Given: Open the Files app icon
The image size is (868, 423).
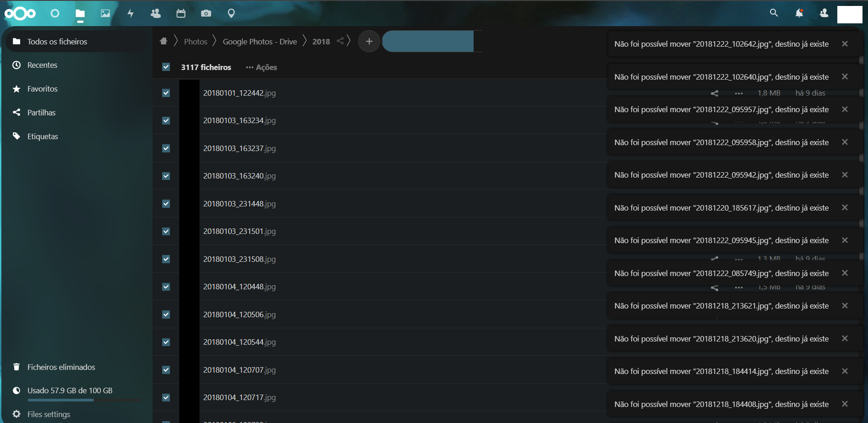Looking at the screenshot, I should pyautogui.click(x=80, y=13).
